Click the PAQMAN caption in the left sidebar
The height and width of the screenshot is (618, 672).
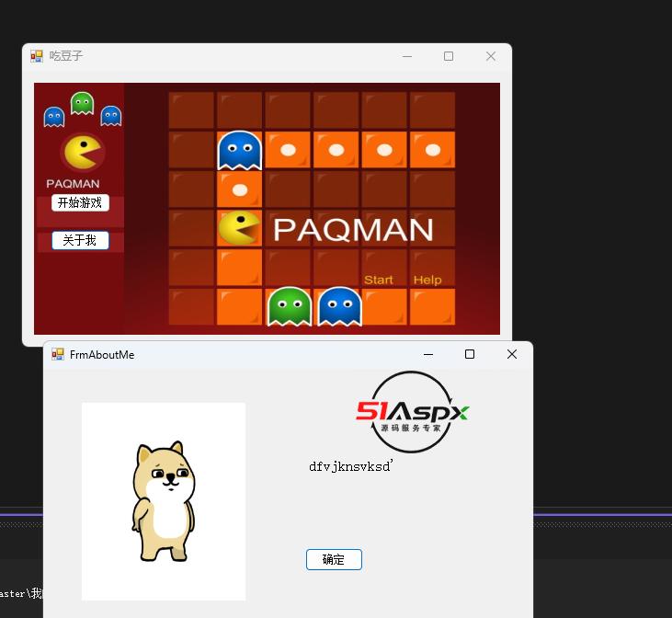point(73,184)
